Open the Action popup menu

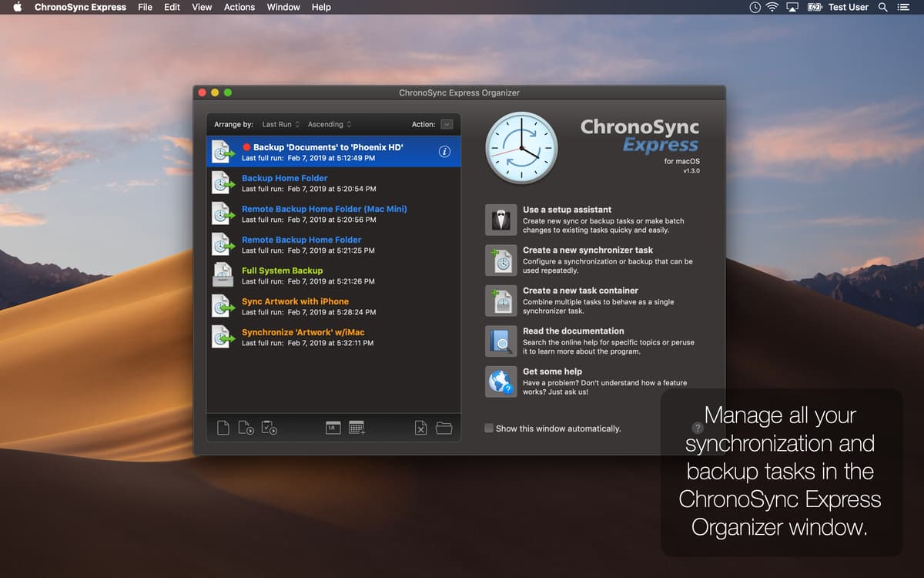(447, 123)
